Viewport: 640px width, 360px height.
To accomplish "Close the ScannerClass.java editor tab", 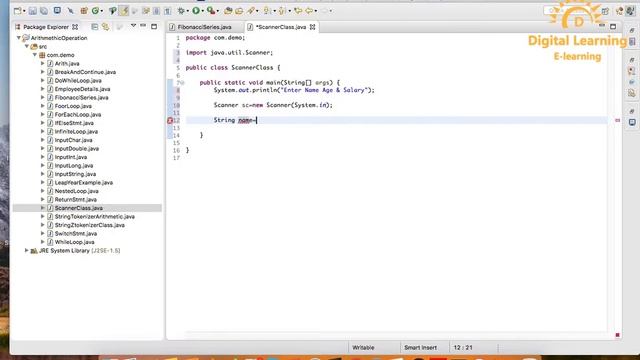I will click(313, 27).
